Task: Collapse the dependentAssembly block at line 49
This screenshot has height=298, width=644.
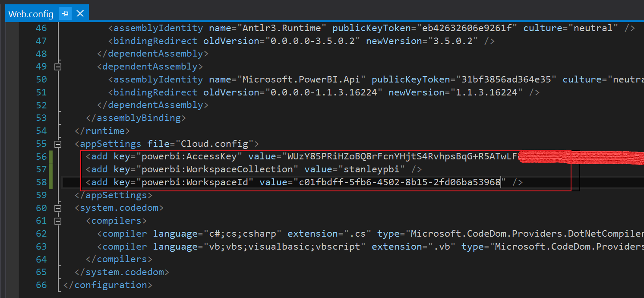Action: [58, 67]
